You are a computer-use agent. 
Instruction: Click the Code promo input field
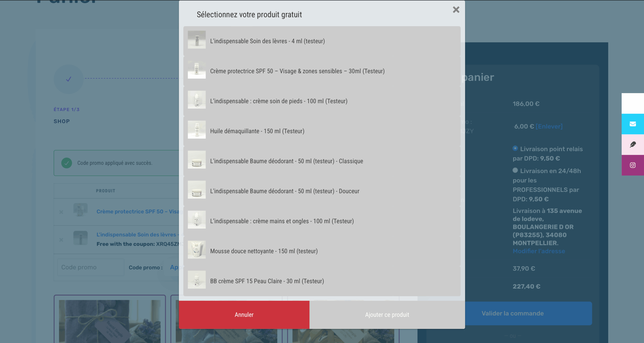[x=90, y=267]
